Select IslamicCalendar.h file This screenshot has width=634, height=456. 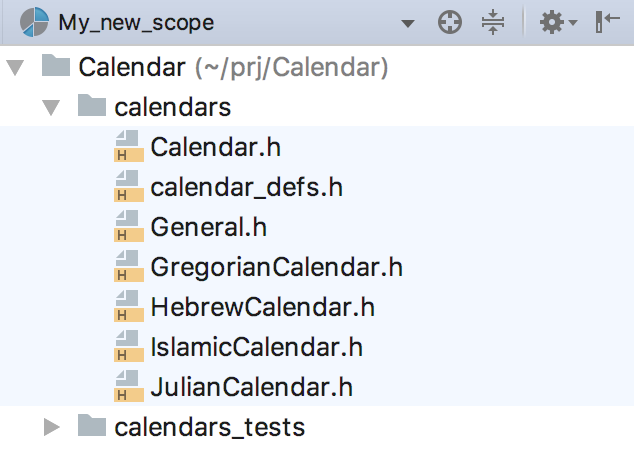tap(256, 347)
